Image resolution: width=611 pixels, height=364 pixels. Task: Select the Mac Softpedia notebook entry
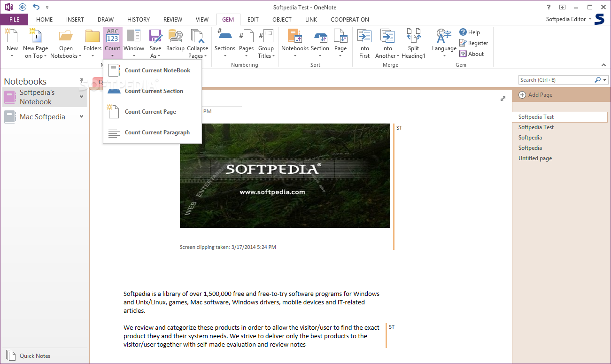tap(45, 117)
